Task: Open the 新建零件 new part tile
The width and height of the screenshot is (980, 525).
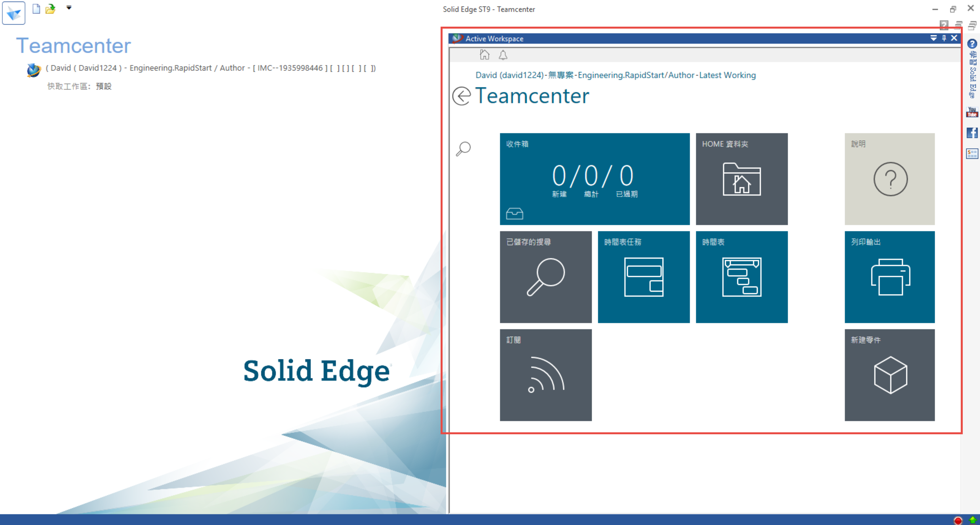Action: pyautogui.click(x=889, y=375)
